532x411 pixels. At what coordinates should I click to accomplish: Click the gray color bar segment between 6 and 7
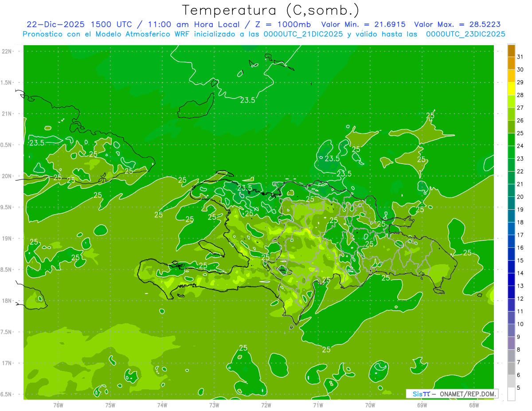pos(511,369)
